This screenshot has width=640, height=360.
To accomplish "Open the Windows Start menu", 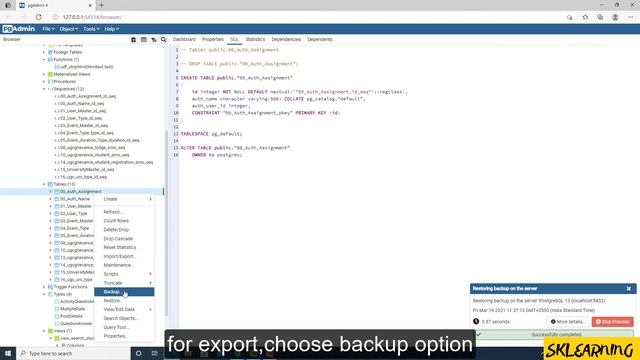I will coord(8,353).
